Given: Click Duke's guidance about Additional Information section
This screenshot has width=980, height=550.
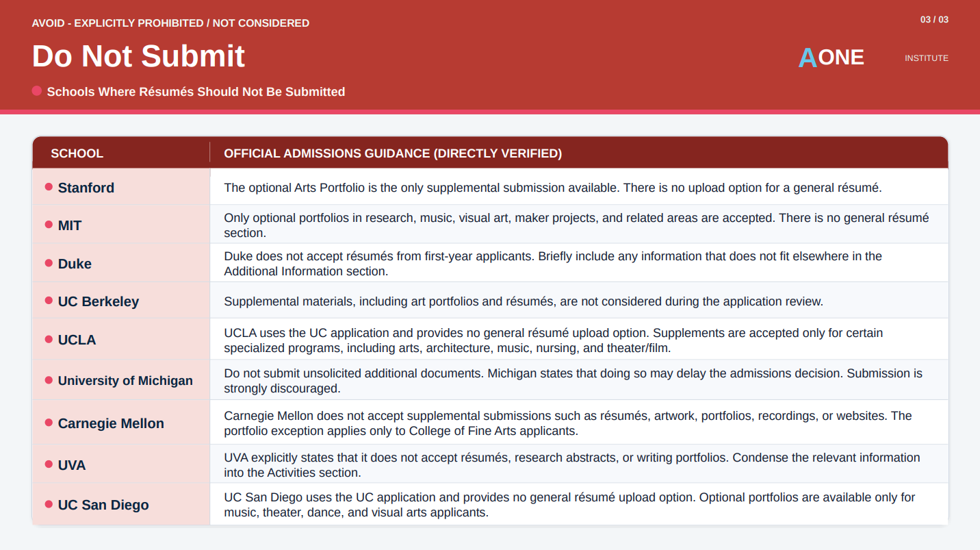Looking at the screenshot, I should pos(553,264).
